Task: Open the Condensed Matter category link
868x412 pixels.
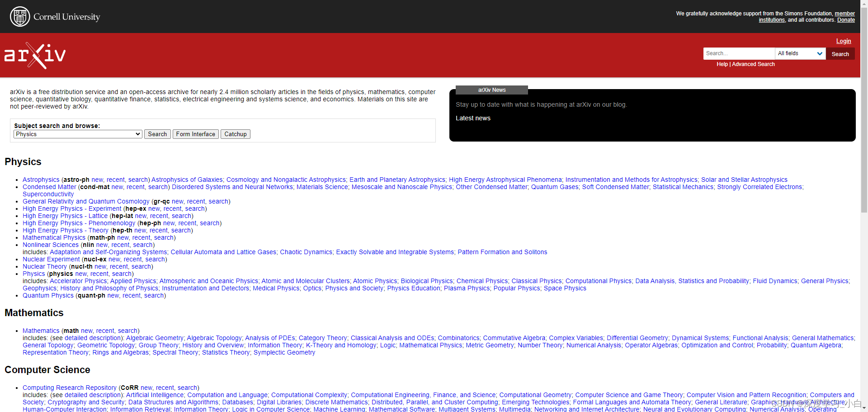Action: tap(49, 187)
